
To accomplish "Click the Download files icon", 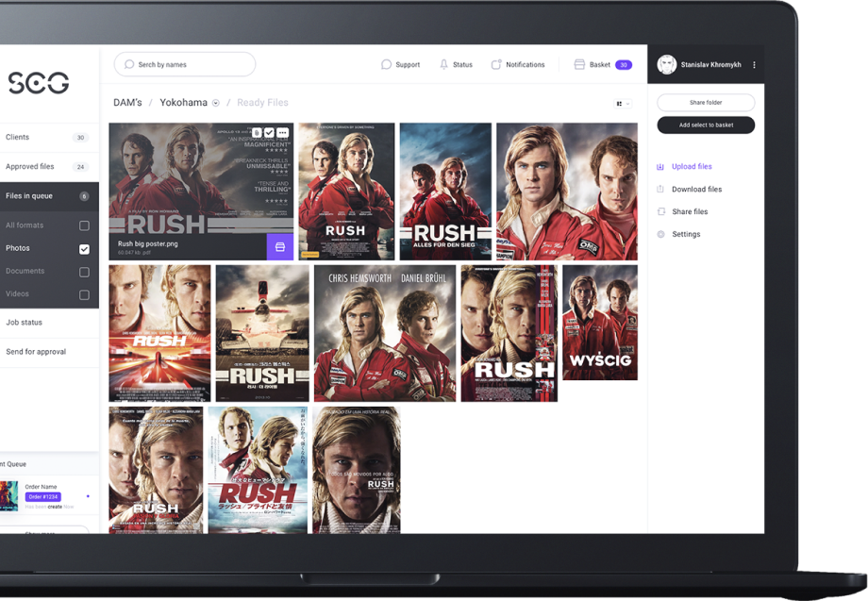I will pyautogui.click(x=659, y=189).
